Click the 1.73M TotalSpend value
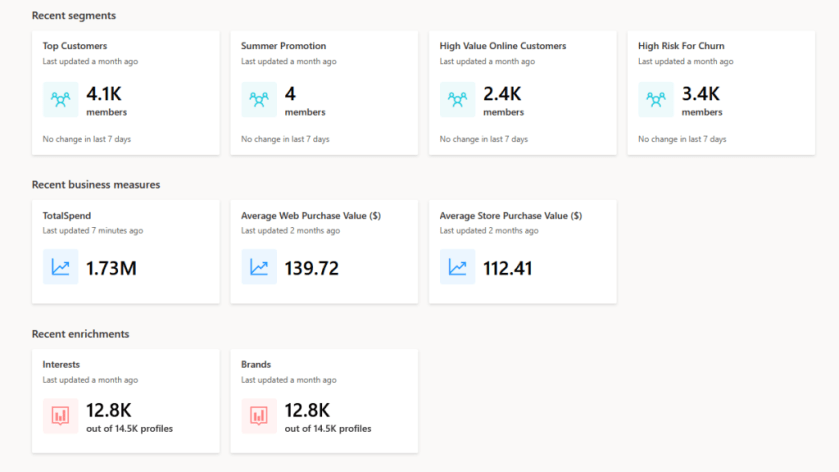The image size is (839, 472). (111, 268)
